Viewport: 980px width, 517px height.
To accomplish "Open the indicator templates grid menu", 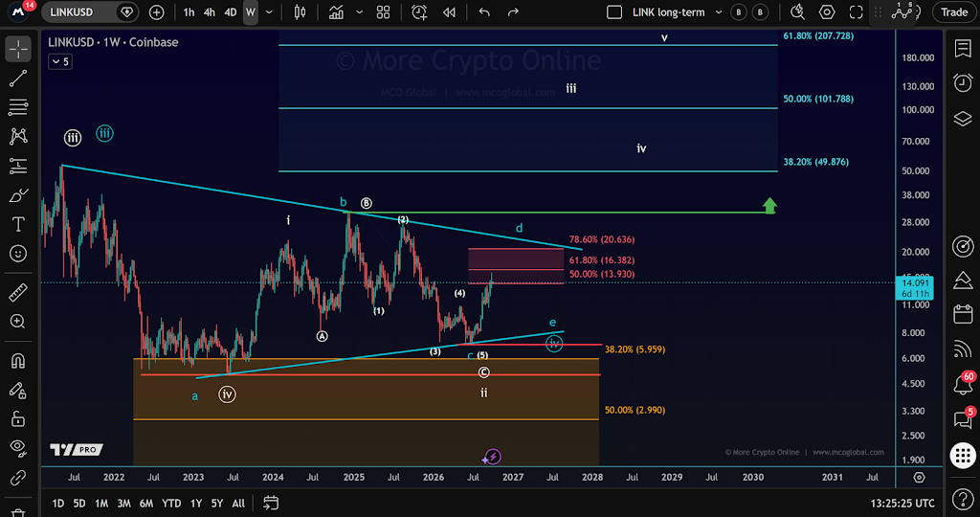I will pos(383,11).
